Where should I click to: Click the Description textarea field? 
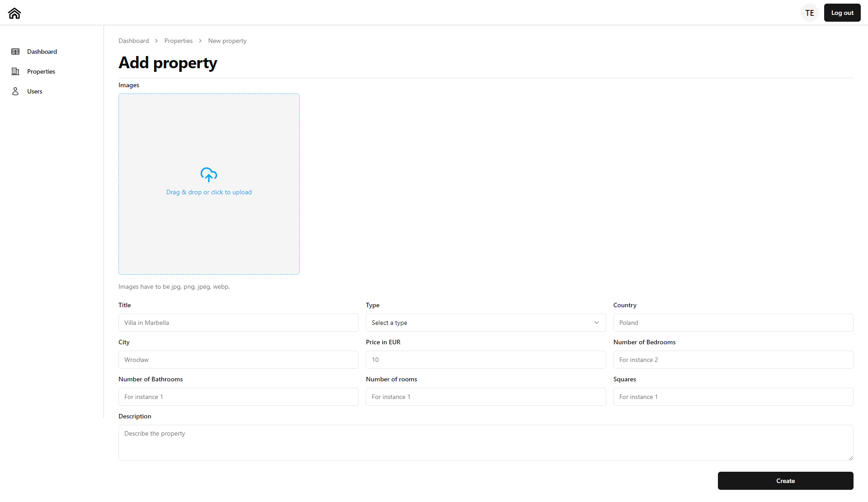486,442
